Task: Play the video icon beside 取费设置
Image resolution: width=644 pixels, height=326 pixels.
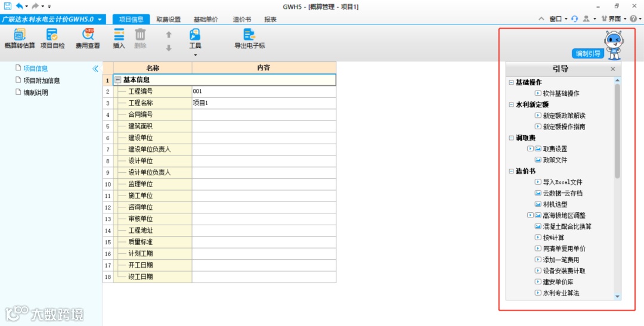Action: [x=530, y=148]
